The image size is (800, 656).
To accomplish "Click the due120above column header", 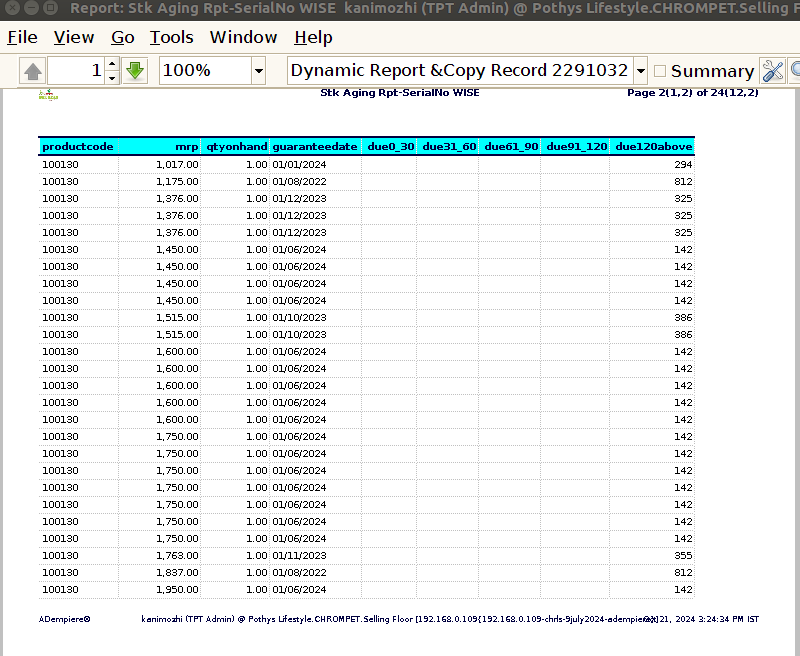I will (652, 146).
